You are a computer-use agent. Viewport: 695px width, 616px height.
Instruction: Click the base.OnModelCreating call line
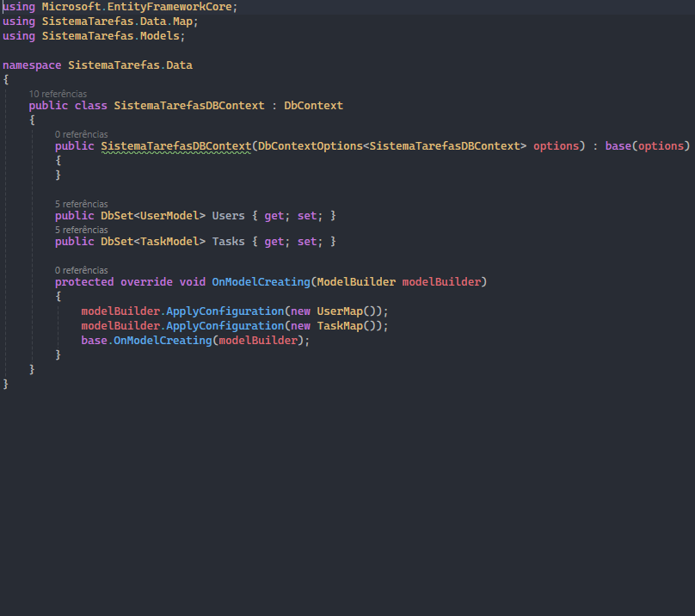[194, 341]
